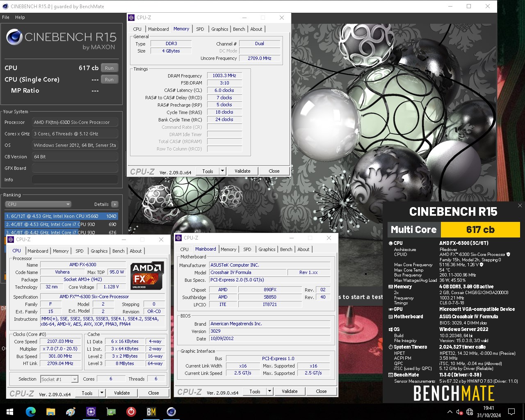Click Validate in the bottom-left CPU-Z window
525x420 pixels.
tap(122, 393)
